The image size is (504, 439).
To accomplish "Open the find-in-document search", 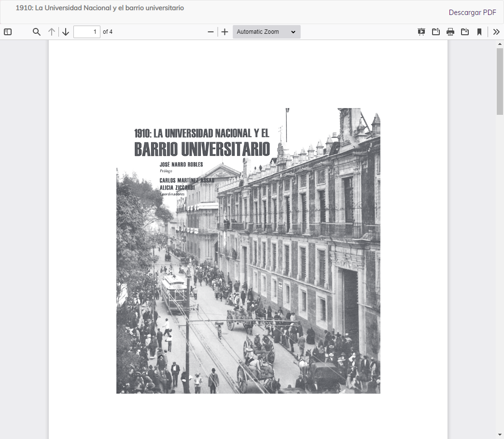I will pos(37,32).
